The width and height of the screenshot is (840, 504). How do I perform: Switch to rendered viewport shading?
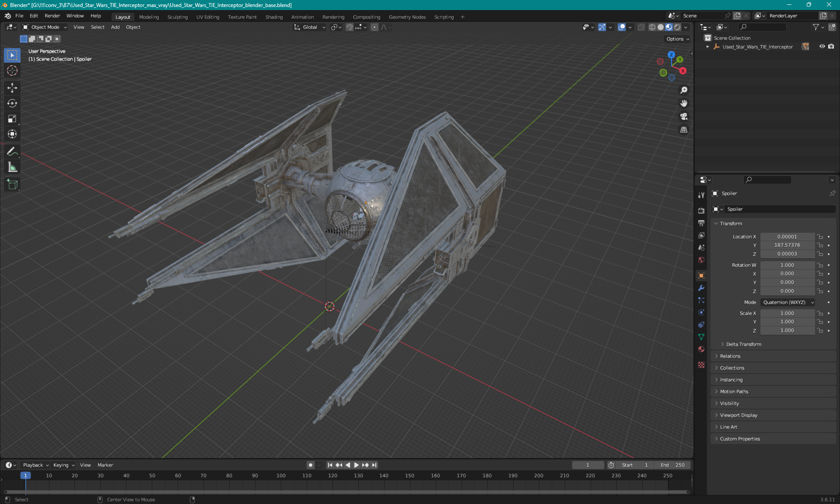(x=677, y=27)
